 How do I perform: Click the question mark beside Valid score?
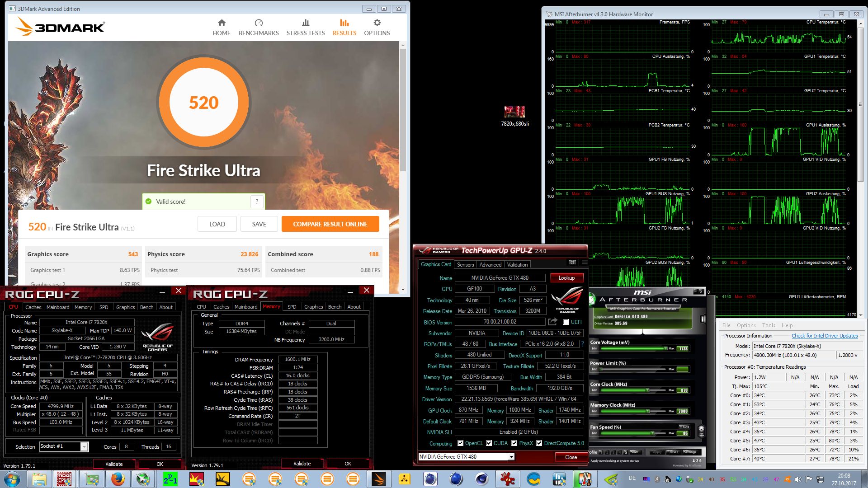257,202
